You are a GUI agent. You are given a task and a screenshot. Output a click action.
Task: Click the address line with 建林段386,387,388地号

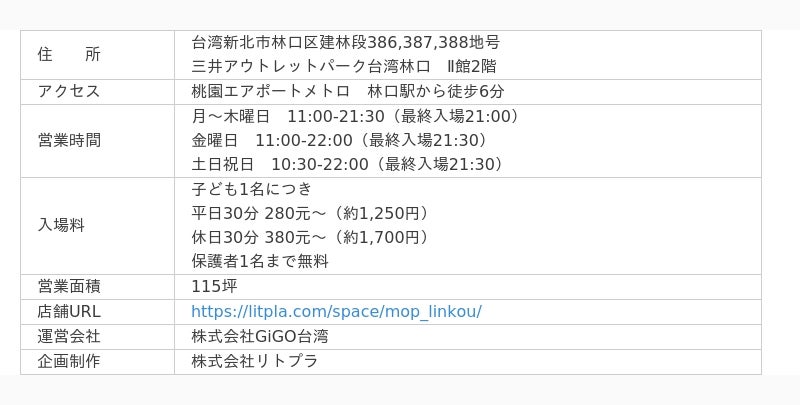345,42
